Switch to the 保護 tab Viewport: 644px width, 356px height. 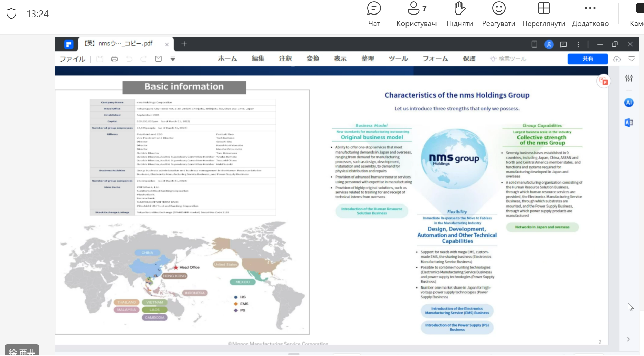(x=469, y=59)
